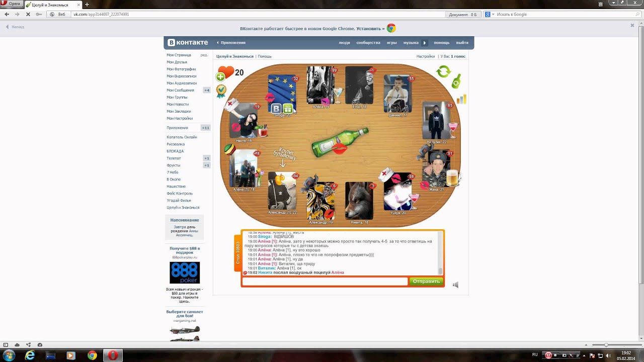The width and height of the screenshot is (644, 362).
Task: Open Мои Фотографии in sidebar
Action: (x=181, y=69)
